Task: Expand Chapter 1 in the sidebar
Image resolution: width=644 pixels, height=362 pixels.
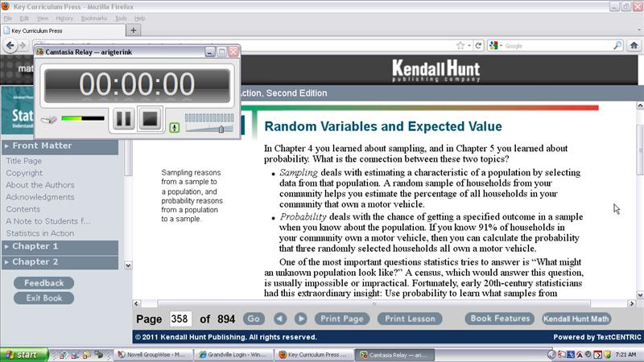Action: pyautogui.click(x=60, y=246)
